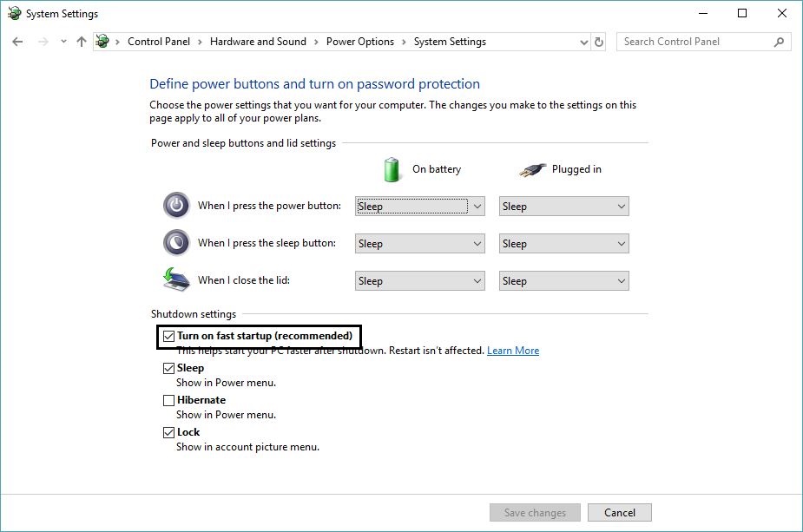Open Power Options breadcrumb
Viewport: 803px width, 532px height.
click(x=360, y=42)
